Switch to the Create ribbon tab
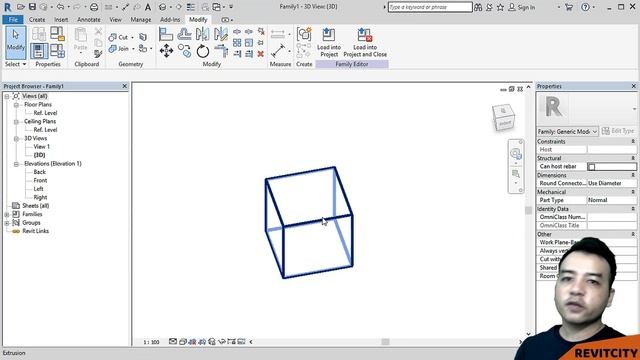Image resolution: width=640 pixels, height=360 pixels. [37, 20]
